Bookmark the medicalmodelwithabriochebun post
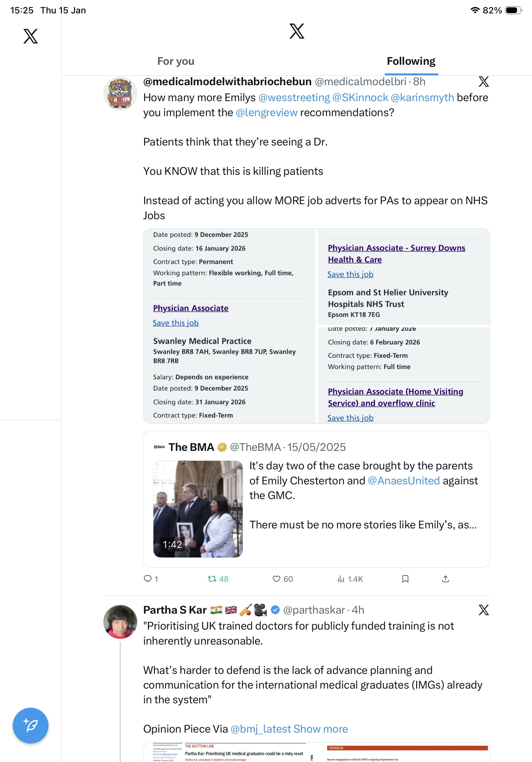 tap(405, 579)
